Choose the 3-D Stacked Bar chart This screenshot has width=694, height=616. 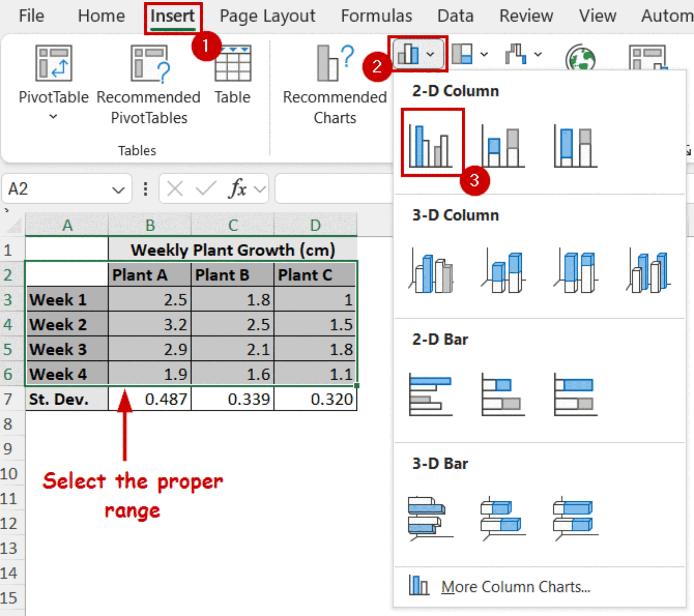click(503, 518)
